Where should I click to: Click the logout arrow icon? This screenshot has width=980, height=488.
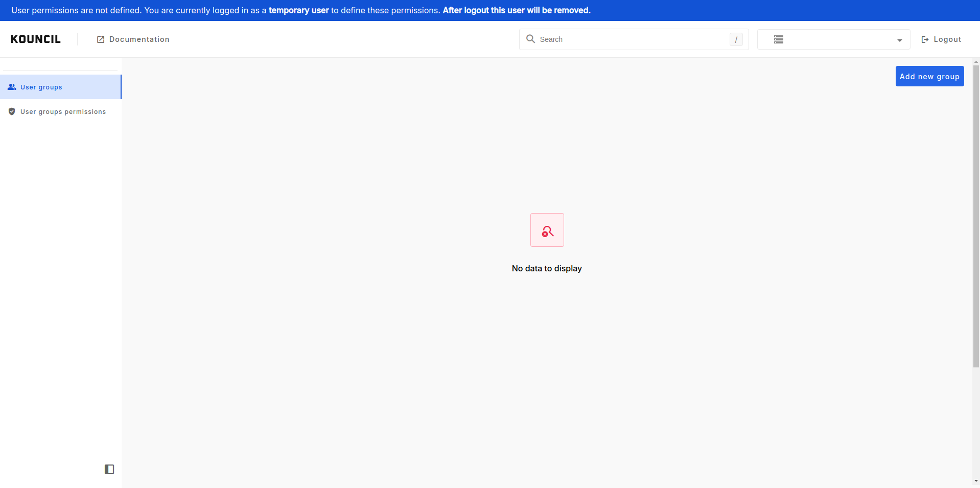click(925, 39)
